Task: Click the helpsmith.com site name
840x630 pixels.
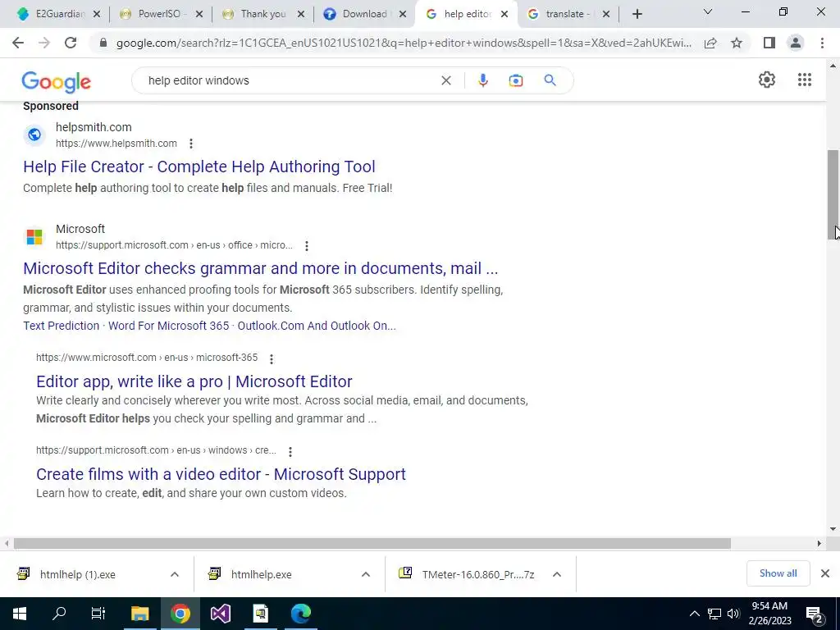Action: 94,127
